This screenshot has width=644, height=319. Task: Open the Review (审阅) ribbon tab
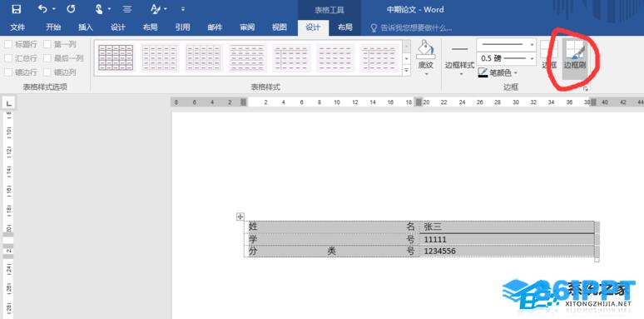[247, 27]
